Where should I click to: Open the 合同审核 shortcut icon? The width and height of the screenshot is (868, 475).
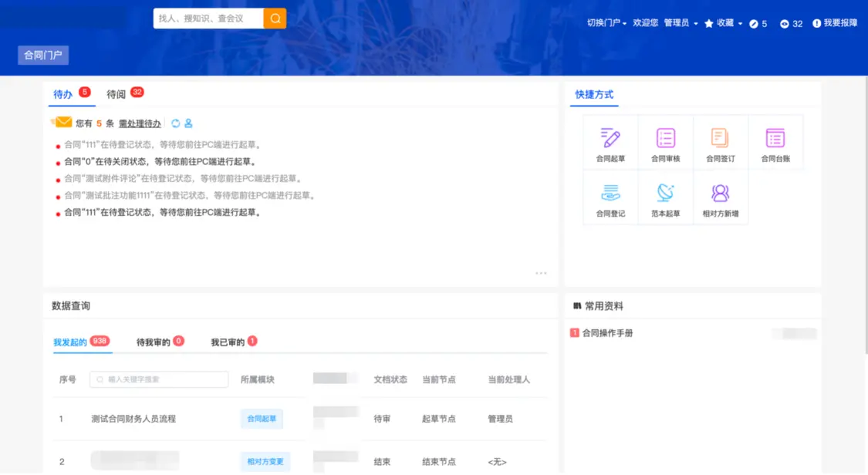point(665,138)
